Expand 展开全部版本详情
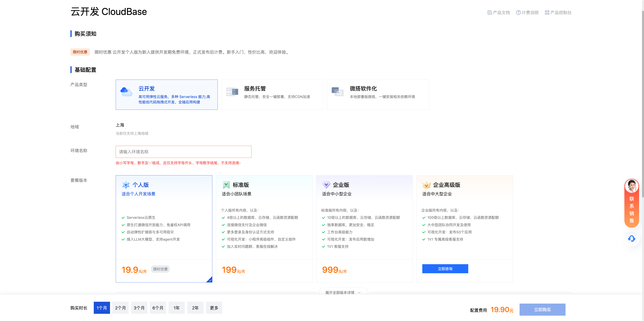The width and height of the screenshot is (644, 321). [x=343, y=292]
